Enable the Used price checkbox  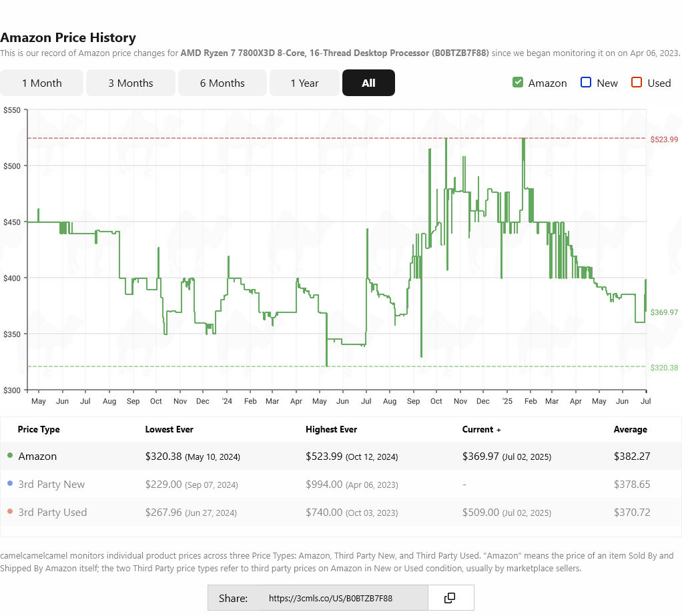click(637, 82)
